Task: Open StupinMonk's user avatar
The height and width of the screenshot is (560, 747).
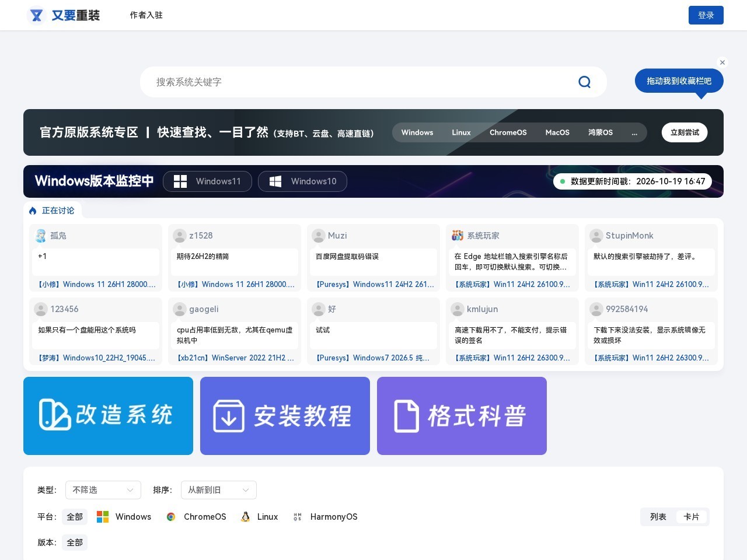Action: (596, 236)
